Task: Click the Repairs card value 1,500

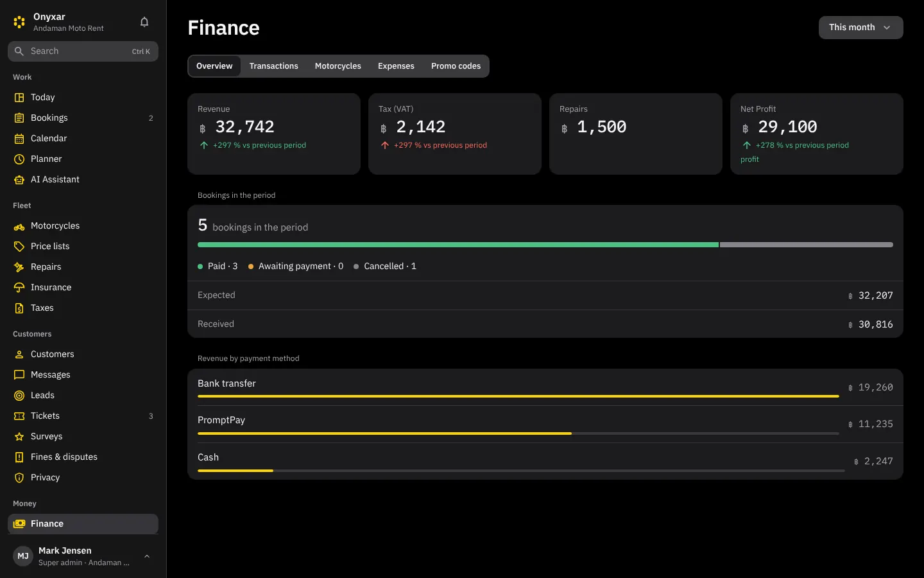Action: (x=601, y=127)
